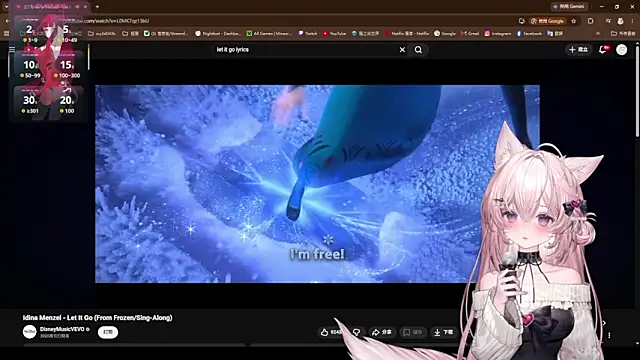Save the video to a playlist

413,332
